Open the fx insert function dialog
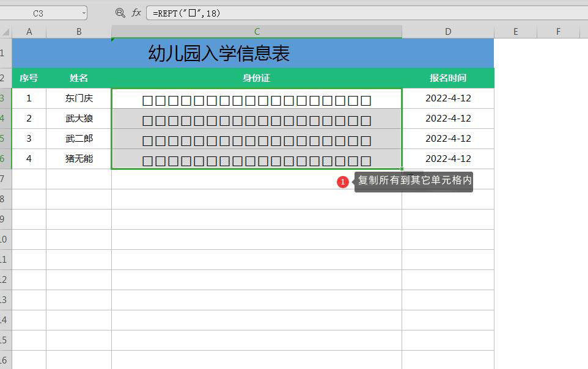The width and height of the screenshot is (588, 369). click(136, 13)
